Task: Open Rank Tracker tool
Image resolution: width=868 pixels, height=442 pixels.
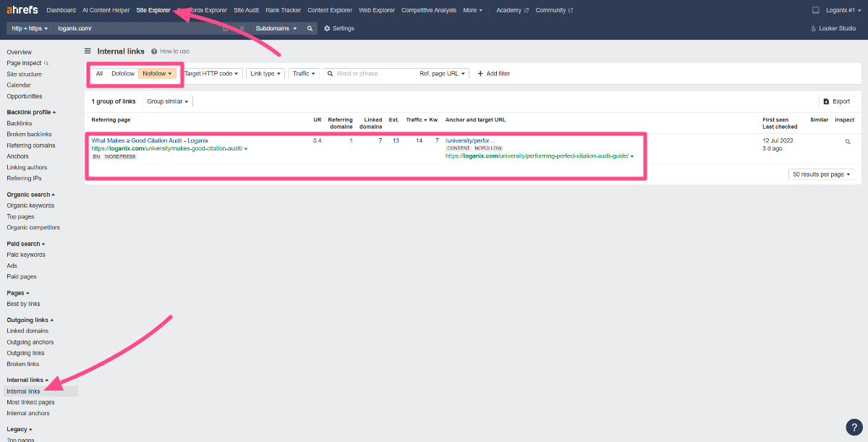Action: pos(284,10)
